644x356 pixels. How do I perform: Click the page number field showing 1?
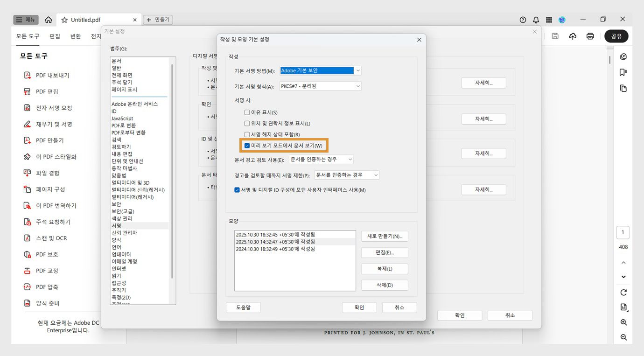[623, 233]
